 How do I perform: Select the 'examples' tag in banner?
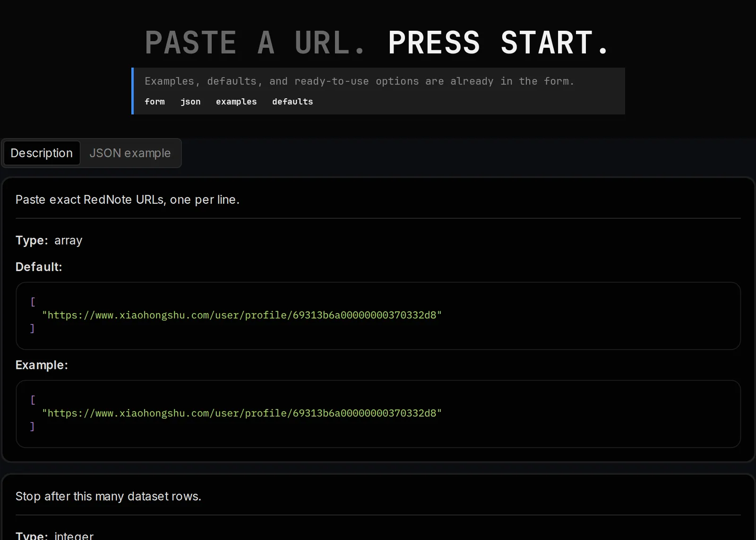pos(236,102)
